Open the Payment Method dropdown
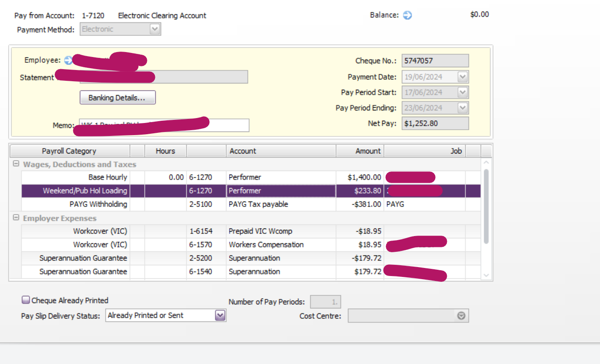 (x=154, y=29)
